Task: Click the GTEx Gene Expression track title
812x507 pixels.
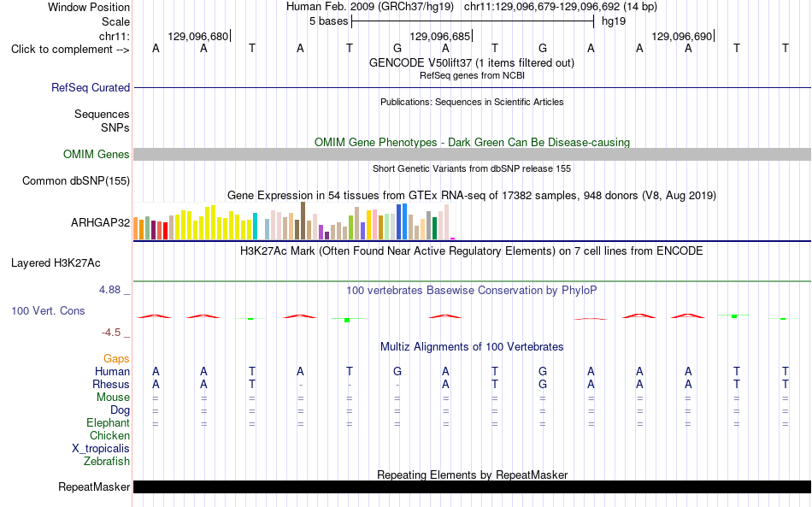Action: [x=472, y=195]
